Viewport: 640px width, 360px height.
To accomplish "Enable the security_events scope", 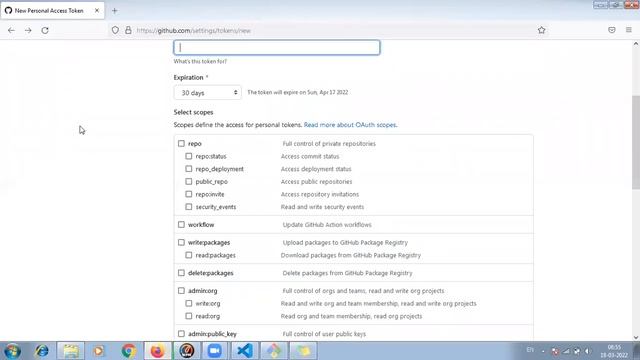I will 189,207.
